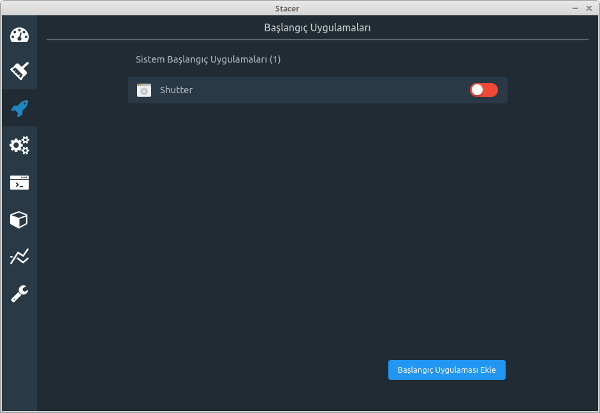
Task: Close the Stacer window
Action: [x=589, y=8]
